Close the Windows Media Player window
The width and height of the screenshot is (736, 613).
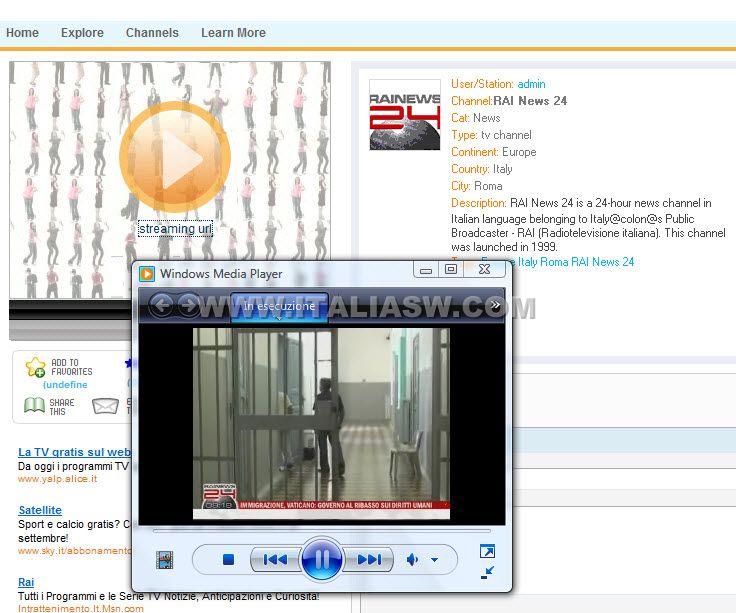tap(484, 269)
